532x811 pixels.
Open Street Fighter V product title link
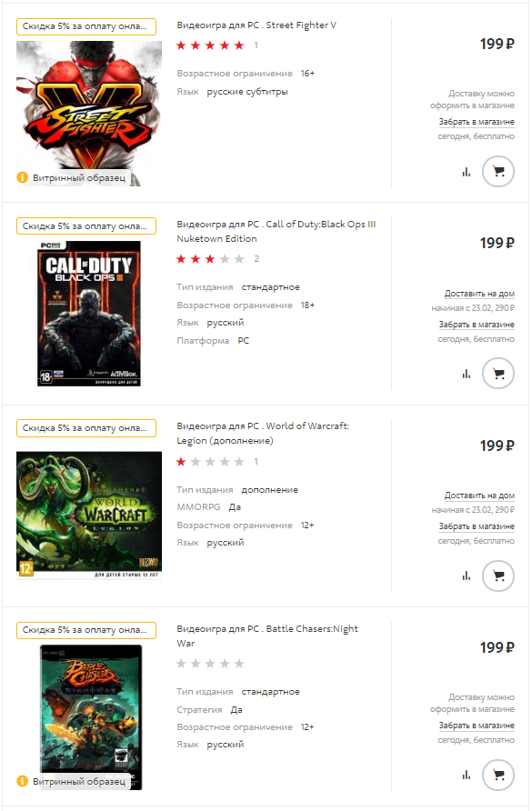(x=256, y=25)
